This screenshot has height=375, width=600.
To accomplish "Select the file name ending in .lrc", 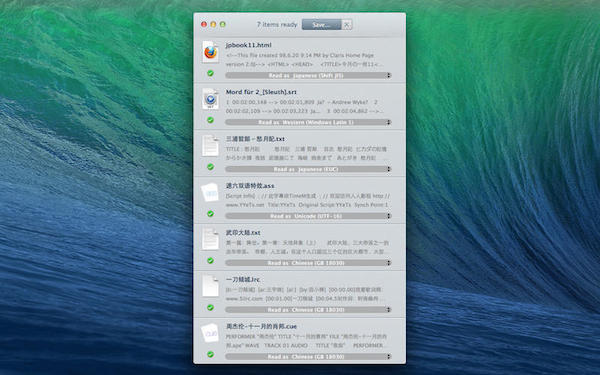I will 243,279.
